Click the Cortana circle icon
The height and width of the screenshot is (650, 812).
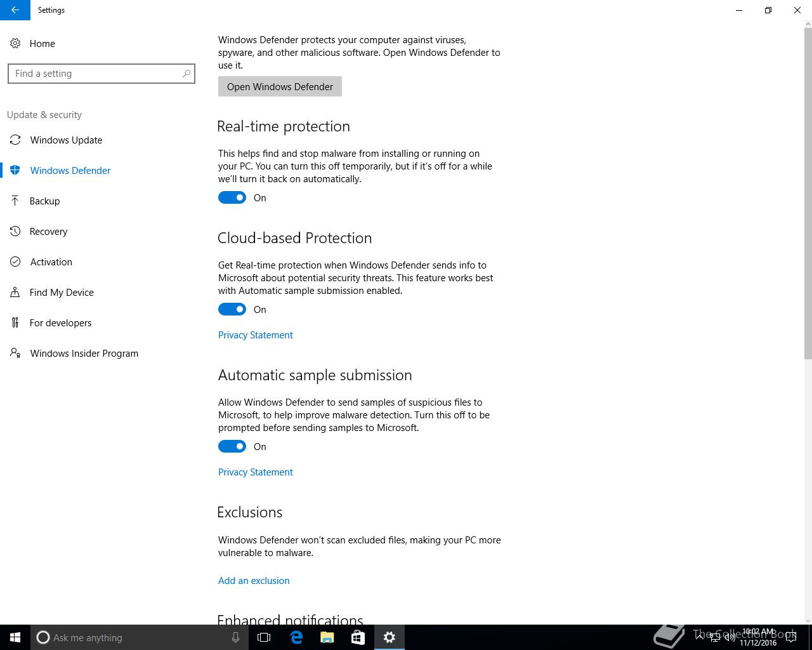pos(43,637)
